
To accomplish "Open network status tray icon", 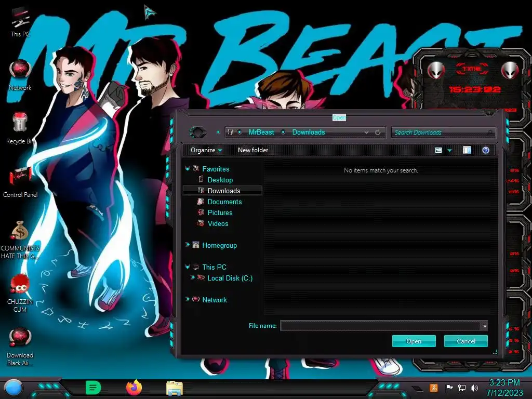I will pos(461,388).
